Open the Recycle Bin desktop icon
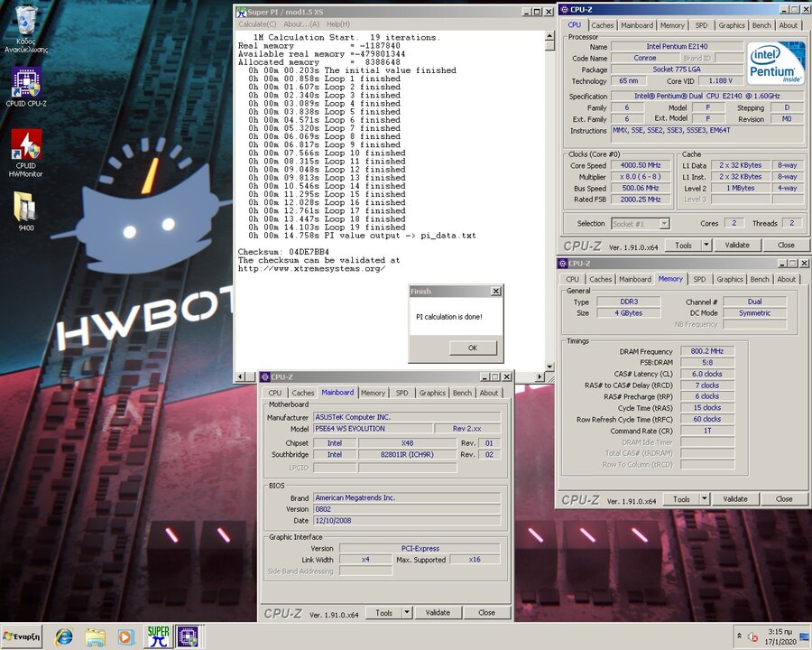 [26, 30]
